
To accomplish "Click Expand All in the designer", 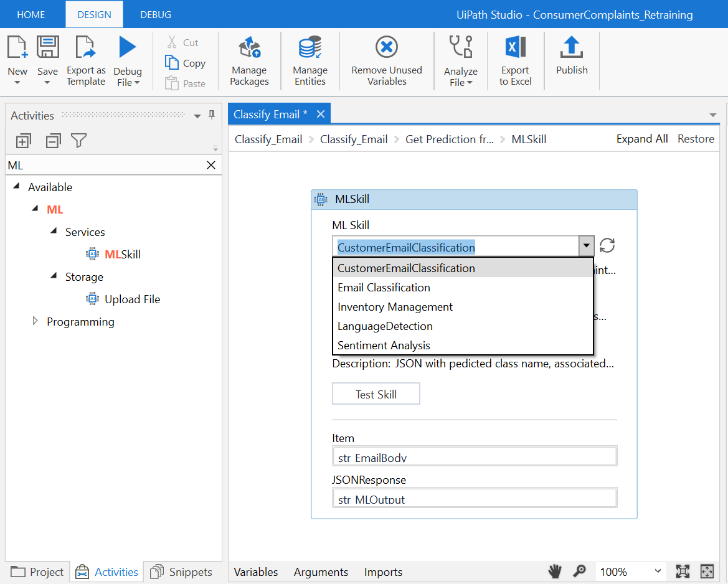I will (642, 139).
